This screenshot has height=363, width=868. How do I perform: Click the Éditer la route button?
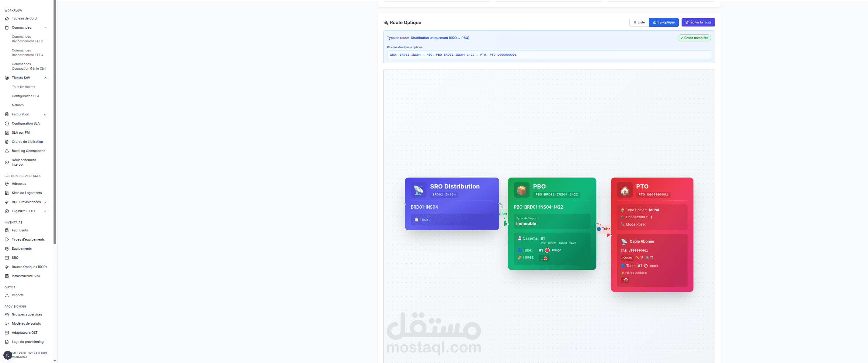pyautogui.click(x=698, y=23)
